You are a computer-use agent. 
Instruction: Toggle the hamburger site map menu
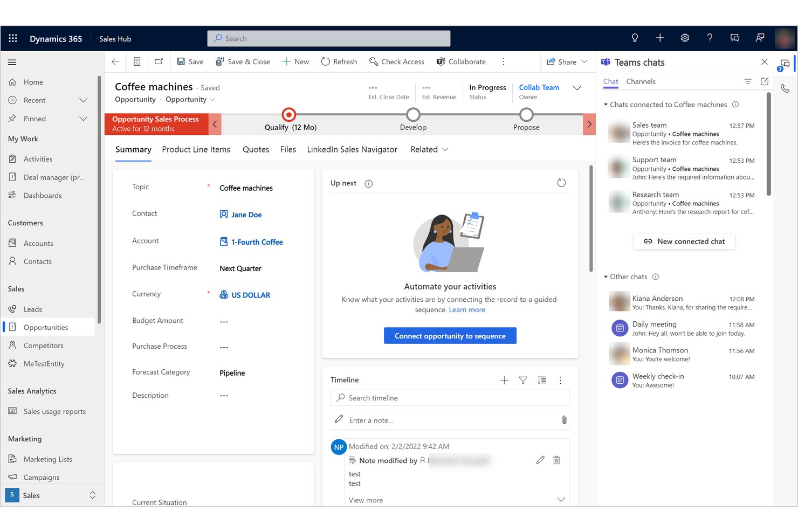pyautogui.click(x=12, y=62)
